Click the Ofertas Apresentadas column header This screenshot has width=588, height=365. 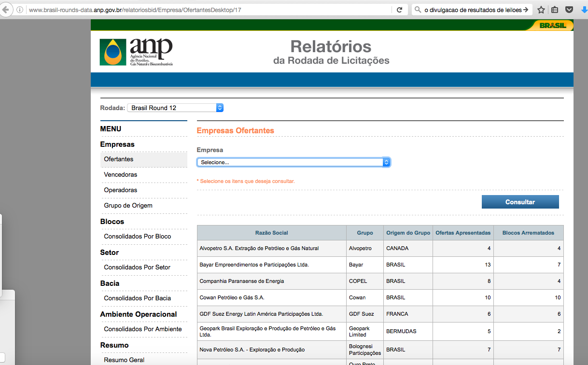tap(463, 233)
